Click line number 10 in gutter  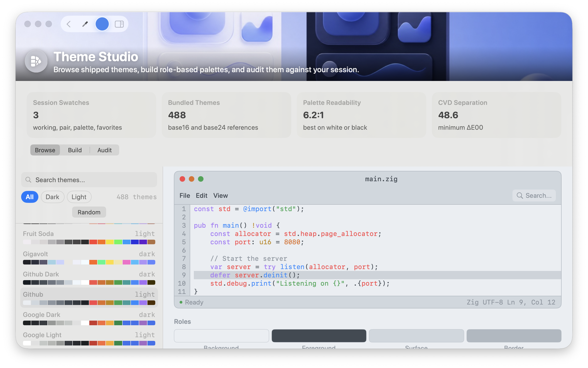click(181, 283)
